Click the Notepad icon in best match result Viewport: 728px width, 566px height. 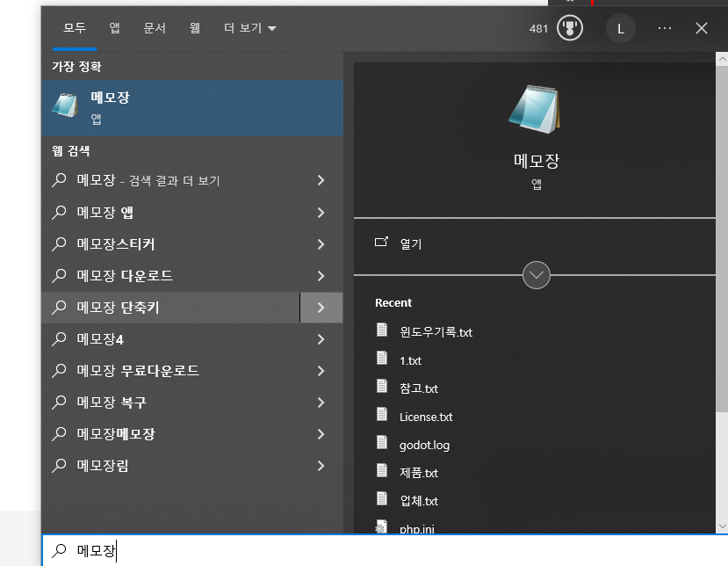[x=65, y=105]
